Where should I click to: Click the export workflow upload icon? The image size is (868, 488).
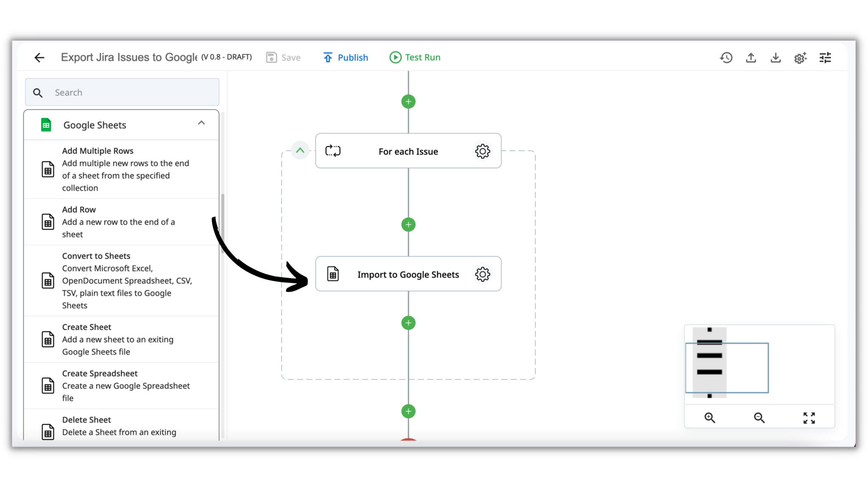click(751, 58)
